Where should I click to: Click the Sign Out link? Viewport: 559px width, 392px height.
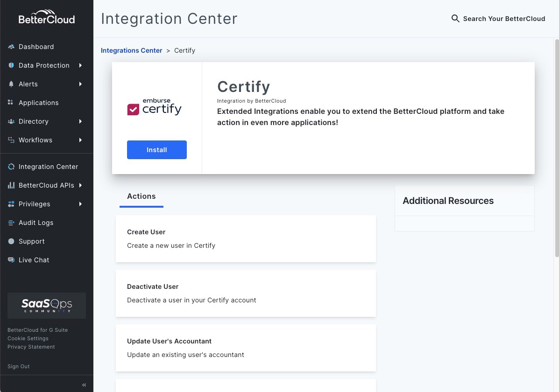tap(18, 366)
